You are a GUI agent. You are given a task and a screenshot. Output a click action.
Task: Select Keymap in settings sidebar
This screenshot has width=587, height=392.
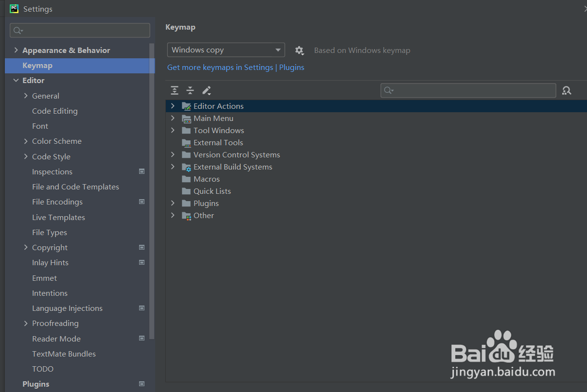coord(80,66)
